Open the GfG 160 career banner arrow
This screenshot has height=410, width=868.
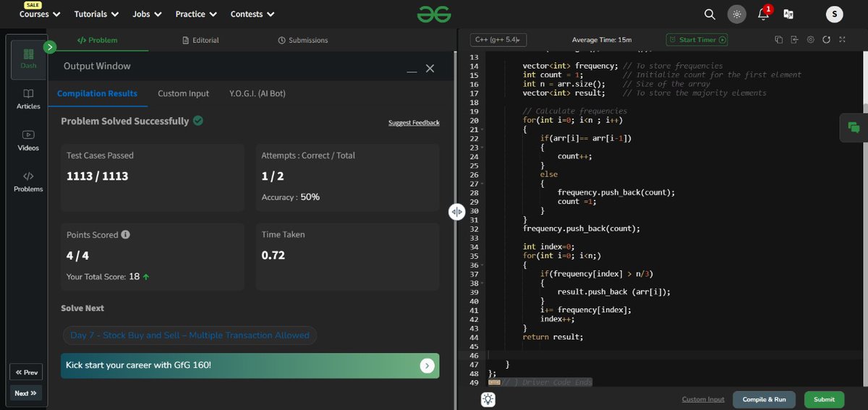tap(427, 366)
